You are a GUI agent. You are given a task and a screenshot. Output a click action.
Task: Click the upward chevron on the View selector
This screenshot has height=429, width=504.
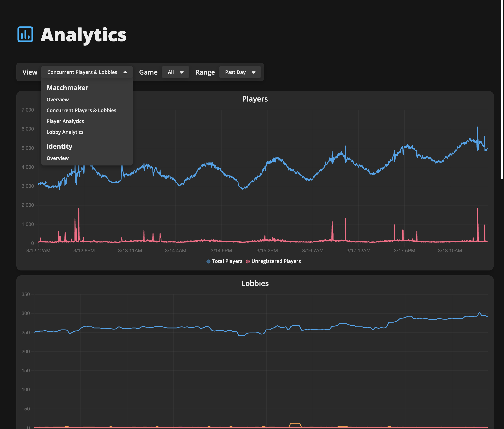point(125,72)
